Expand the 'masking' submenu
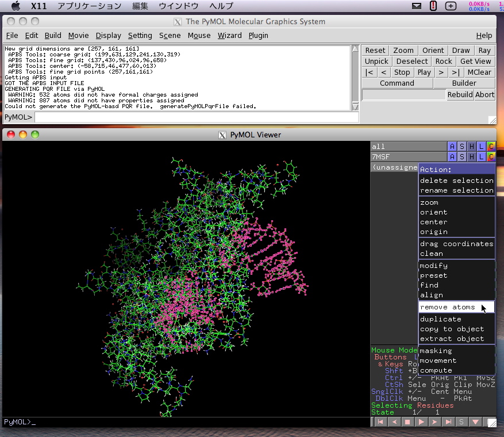Viewport: 504px width, 437px height. [x=457, y=351]
